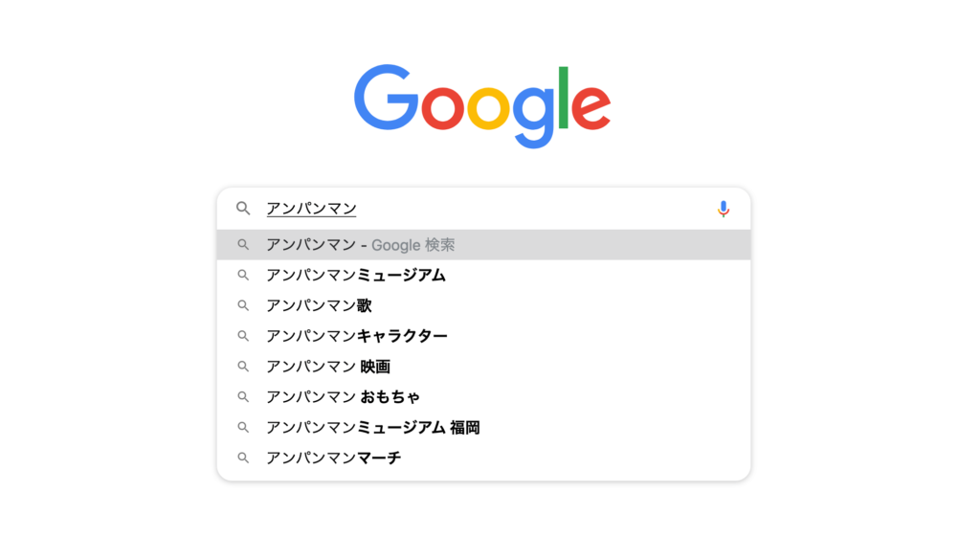Image resolution: width=980 pixels, height=537 pixels.
Task: Select the アンパンマン - Google 検索 suggestion
Action: pos(483,245)
